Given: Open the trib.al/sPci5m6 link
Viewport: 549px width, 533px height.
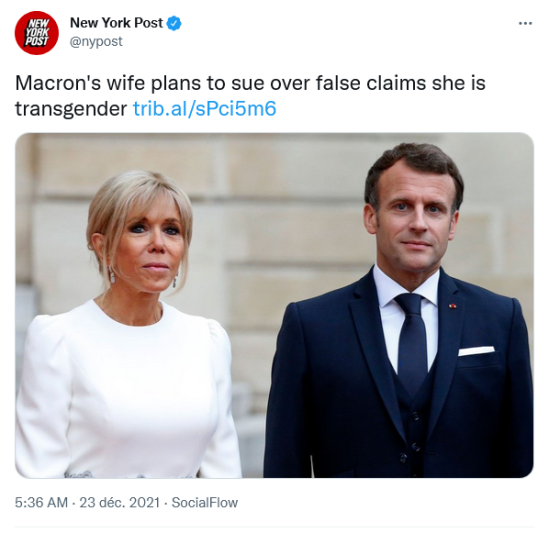Looking at the screenshot, I should [205, 109].
